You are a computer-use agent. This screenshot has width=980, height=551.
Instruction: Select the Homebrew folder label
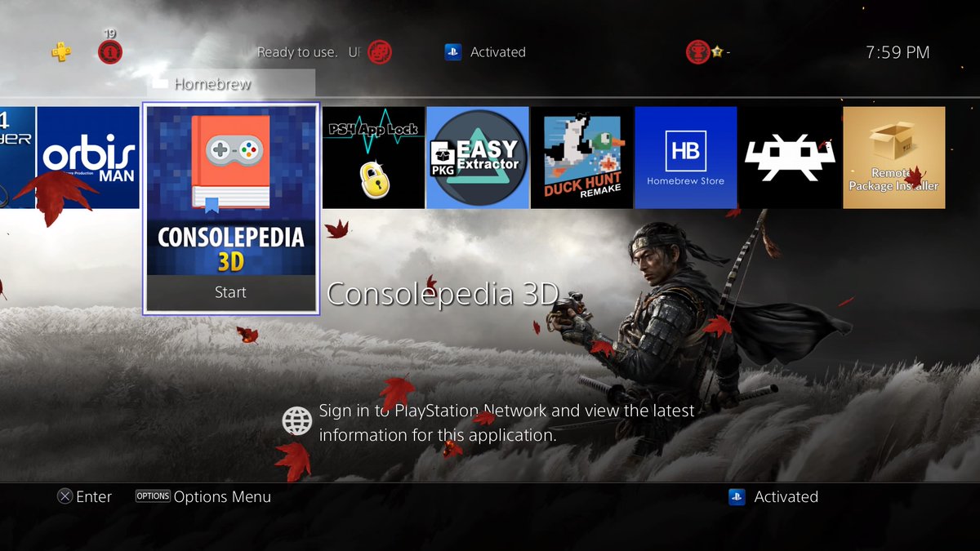[x=213, y=83]
